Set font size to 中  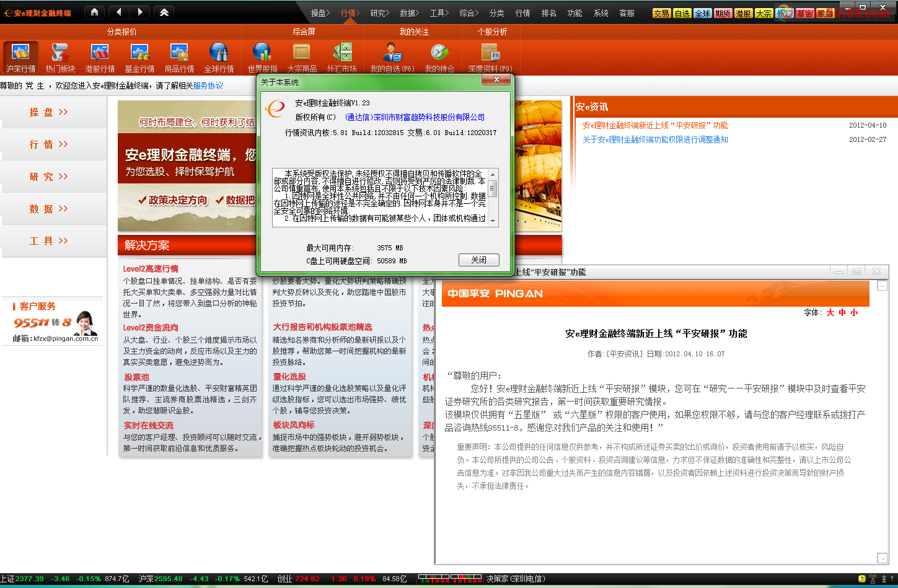[x=842, y=312]
